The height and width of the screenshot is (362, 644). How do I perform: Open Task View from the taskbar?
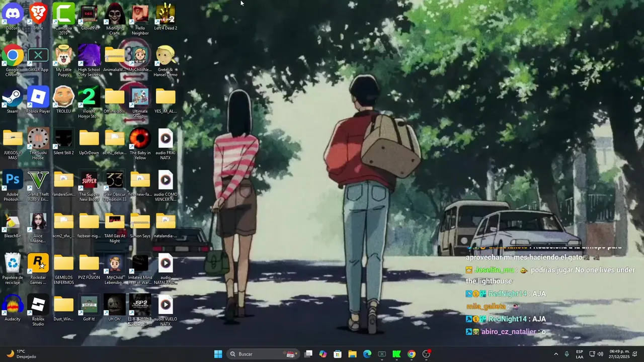(x=308, y=354)
